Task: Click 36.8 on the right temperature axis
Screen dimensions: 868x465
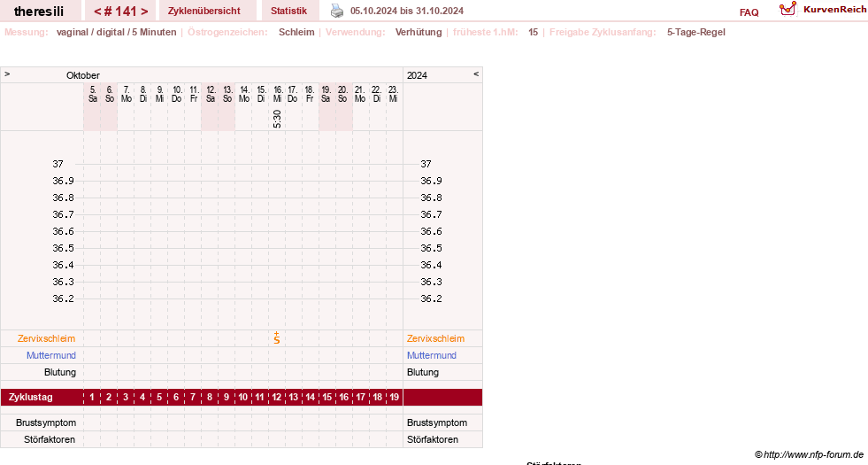Action: tap(431, 198)
